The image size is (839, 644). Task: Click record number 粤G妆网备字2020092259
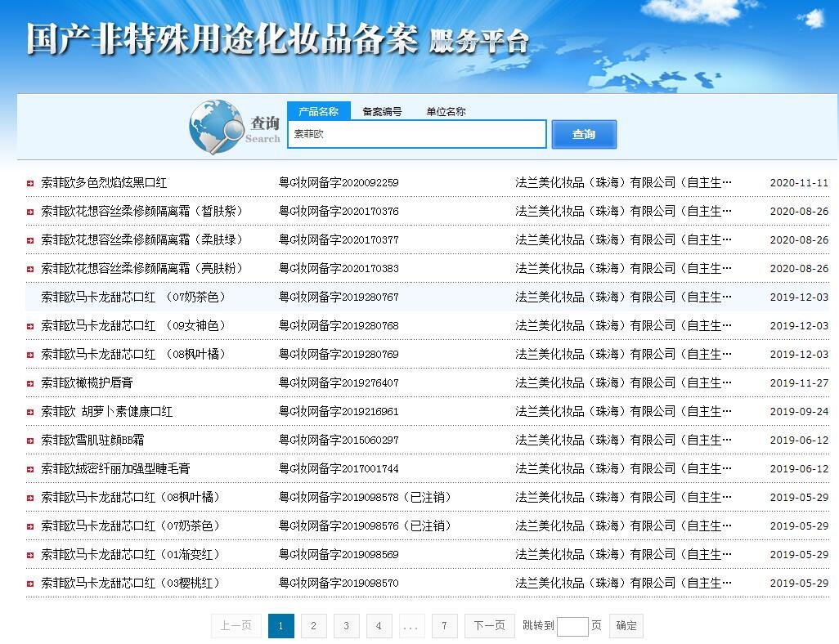pos(339,183)
